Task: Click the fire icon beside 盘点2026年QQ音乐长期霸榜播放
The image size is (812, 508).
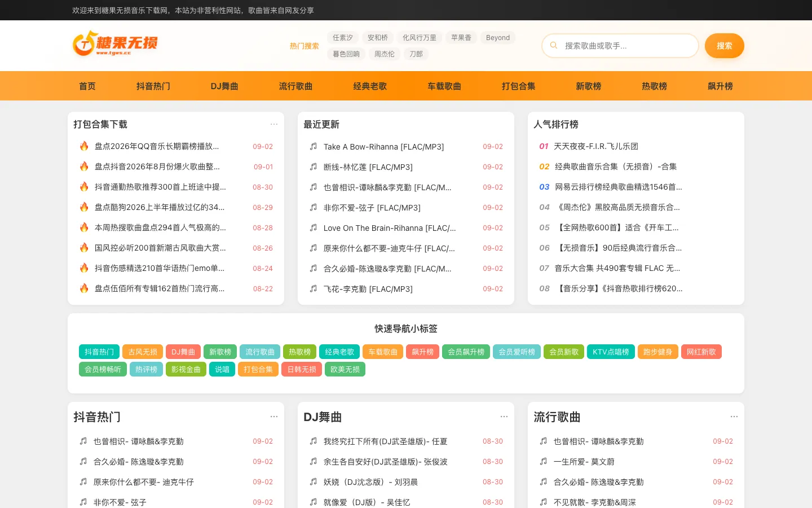Action: [x=84, y=146]
